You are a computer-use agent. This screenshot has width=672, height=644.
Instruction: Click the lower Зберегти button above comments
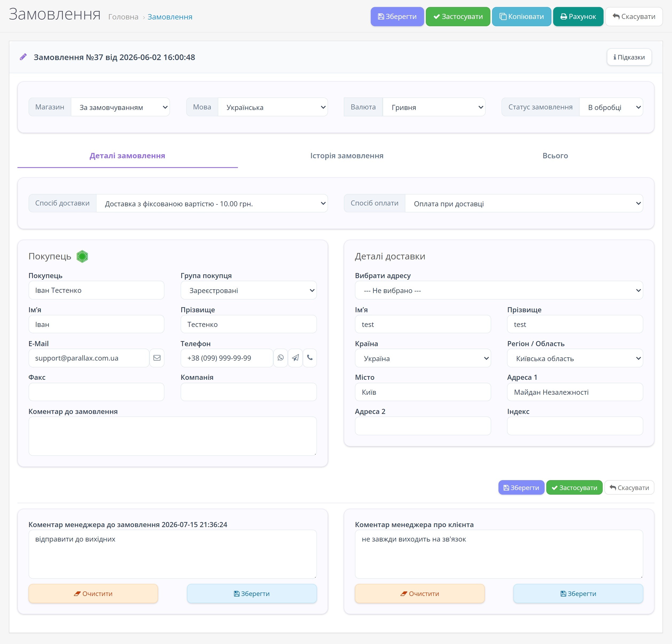click(521, 487)
